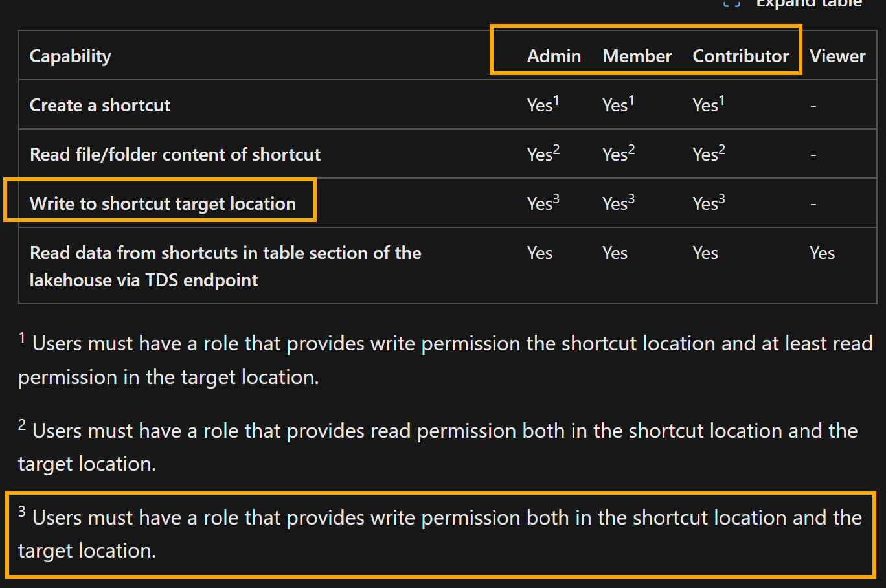Select "Write to shortcut target location" cell

click(163, 203)
